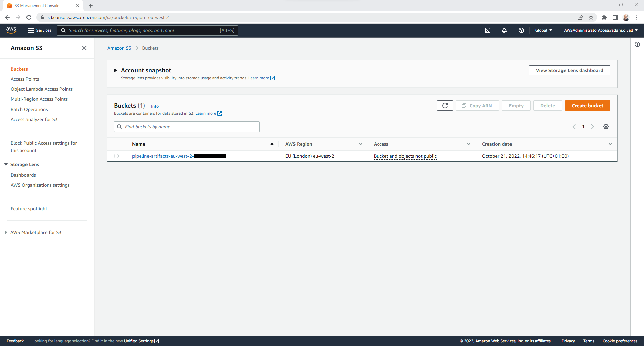Close the Amazon S3 side navigation

(x=84, y=48)
